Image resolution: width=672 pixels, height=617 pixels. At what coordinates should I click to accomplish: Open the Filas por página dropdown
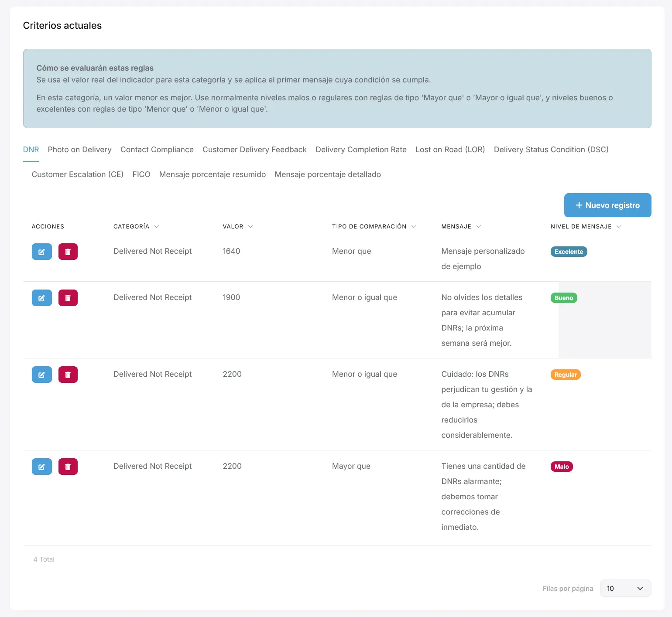[625, 588]
